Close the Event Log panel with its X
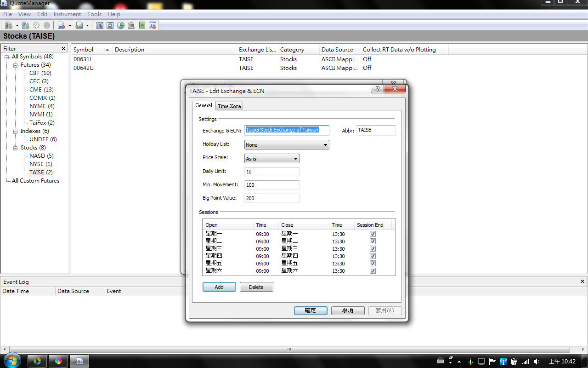Image resolution: width=588 pixels, height=368 pixels. click(582, 282)
